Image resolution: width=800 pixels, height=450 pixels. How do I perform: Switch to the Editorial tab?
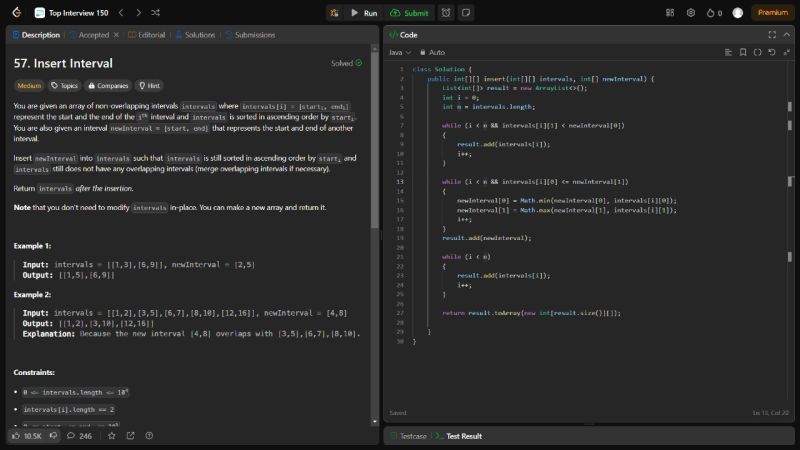click(x=147, y=35)
